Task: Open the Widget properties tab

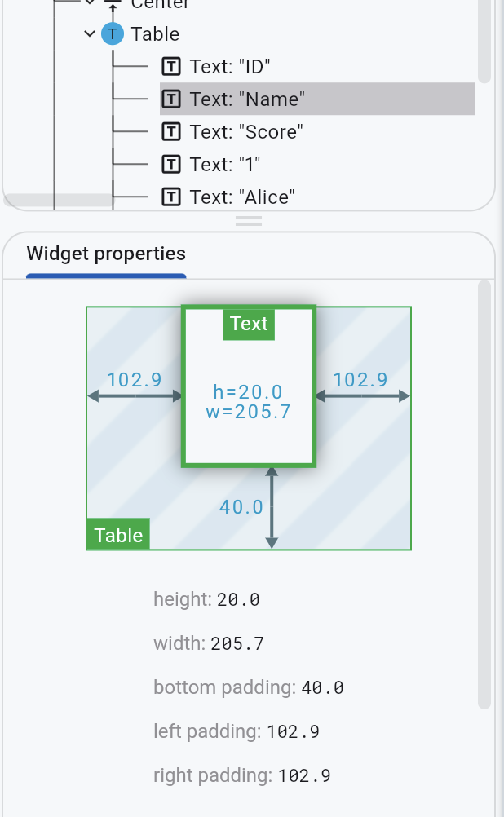Action: tap(106, 254)
